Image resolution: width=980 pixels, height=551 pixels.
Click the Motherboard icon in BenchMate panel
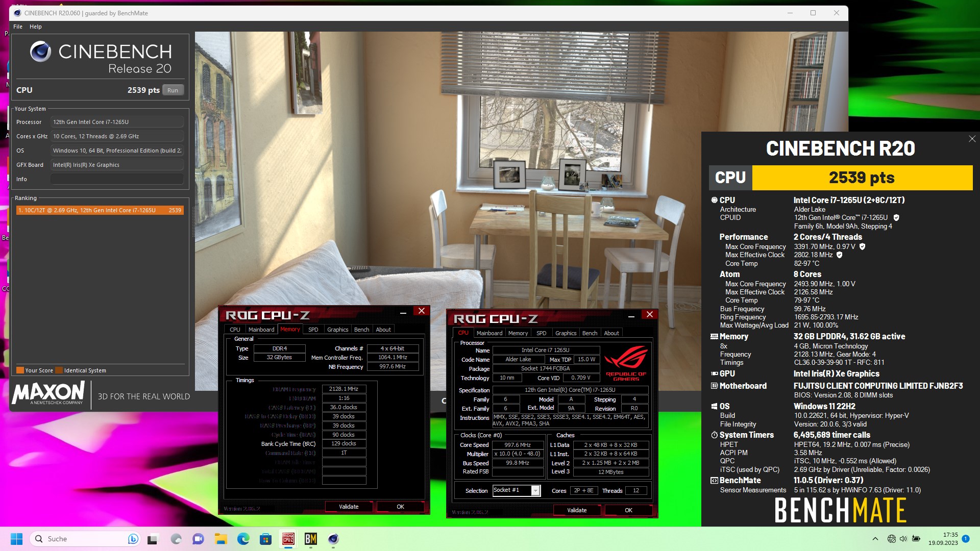[x=714, y=386]
